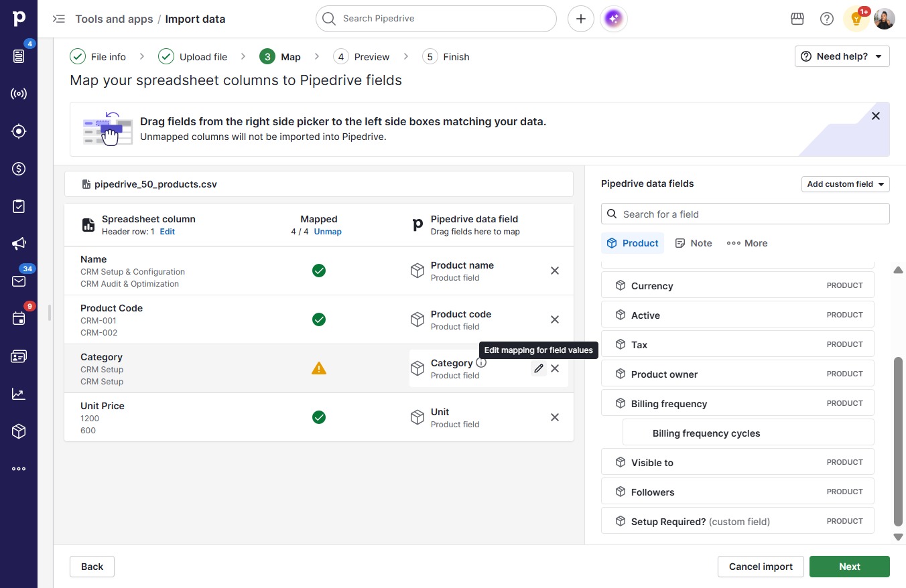The image size is (906, 588).
Task: Click the warning icon in Category row
Action: (319, 368)
